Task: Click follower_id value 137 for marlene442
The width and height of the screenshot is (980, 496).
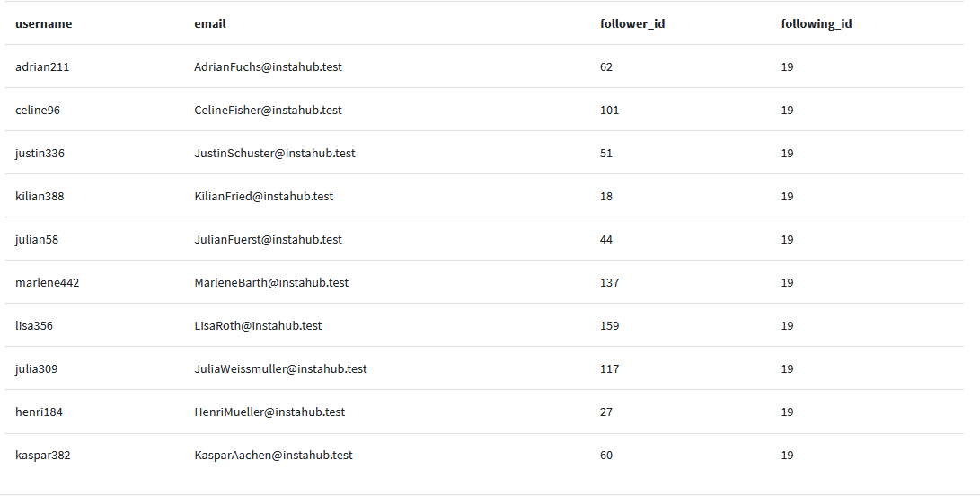Action: (x=609, y=283)
